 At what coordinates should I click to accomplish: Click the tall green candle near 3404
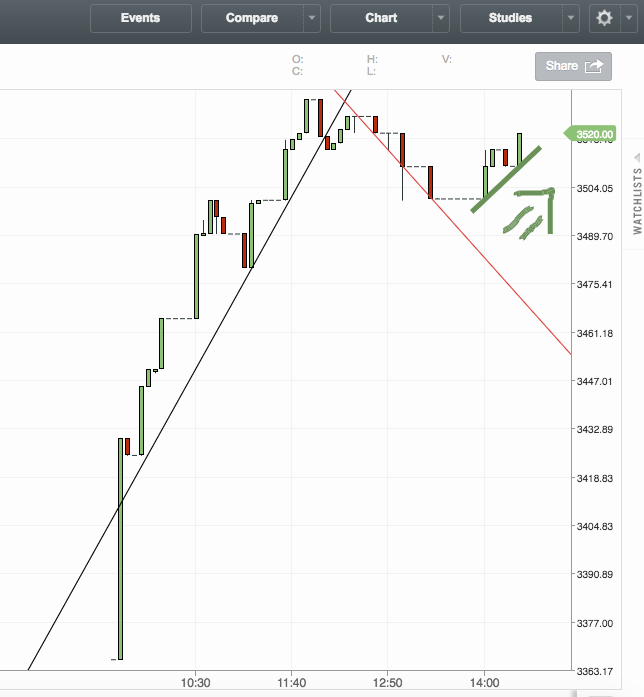click(120, 548)
